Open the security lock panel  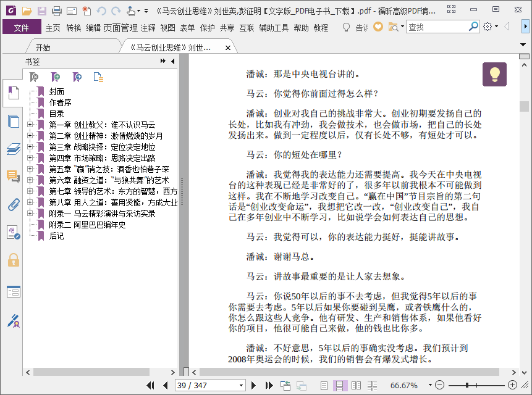click(x=13, y=260)
